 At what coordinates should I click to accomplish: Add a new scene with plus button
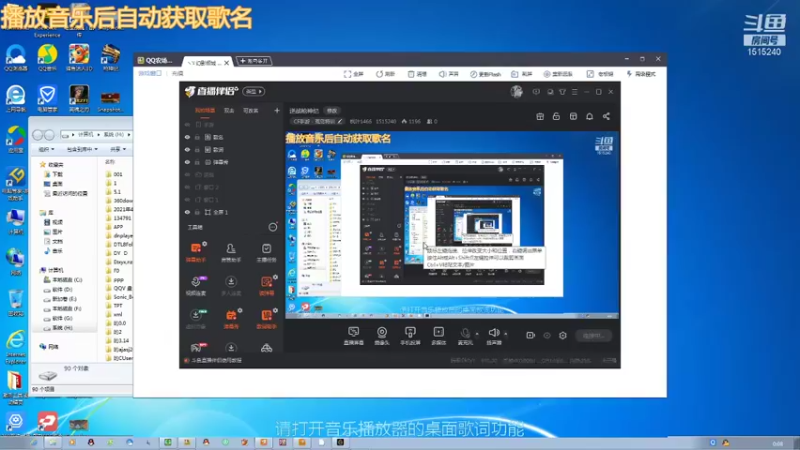tap(277, 110)
